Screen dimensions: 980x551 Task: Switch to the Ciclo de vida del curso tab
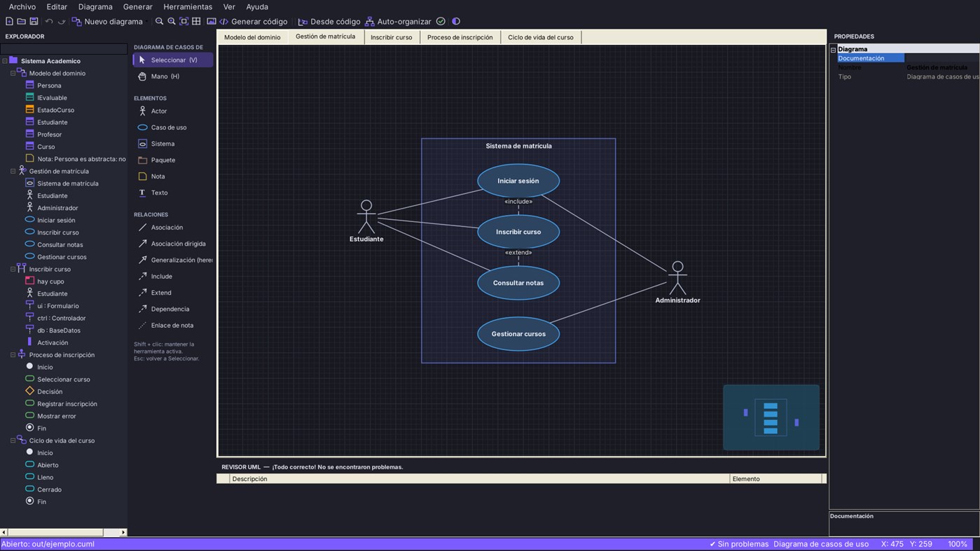click(541, 37)
